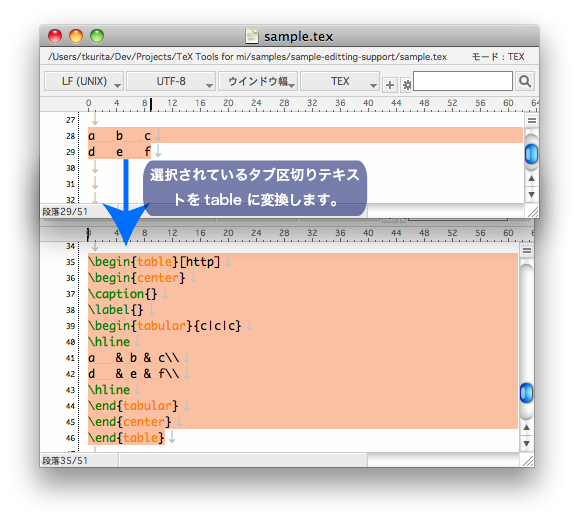Click the upper pane blue scrollbar thumb
Image resolution: width=579 pixels, height=522 pixels.
click(x=531, y=154)
